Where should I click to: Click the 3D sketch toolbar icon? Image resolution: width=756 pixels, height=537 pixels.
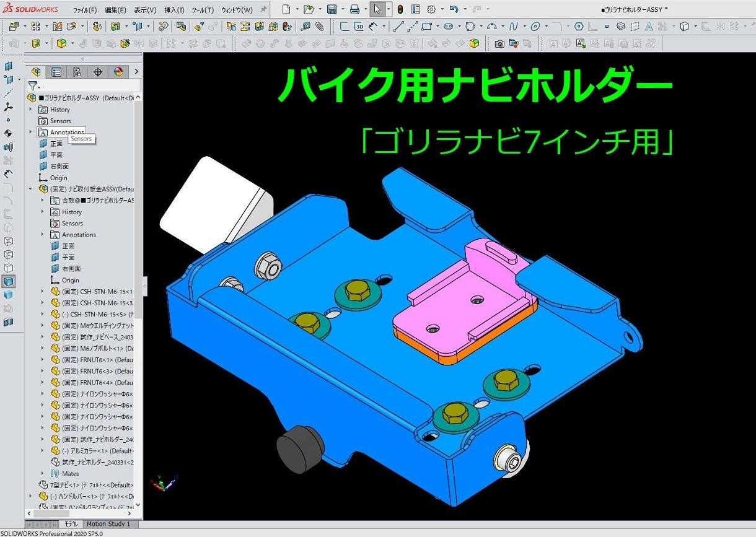[359, 27]
